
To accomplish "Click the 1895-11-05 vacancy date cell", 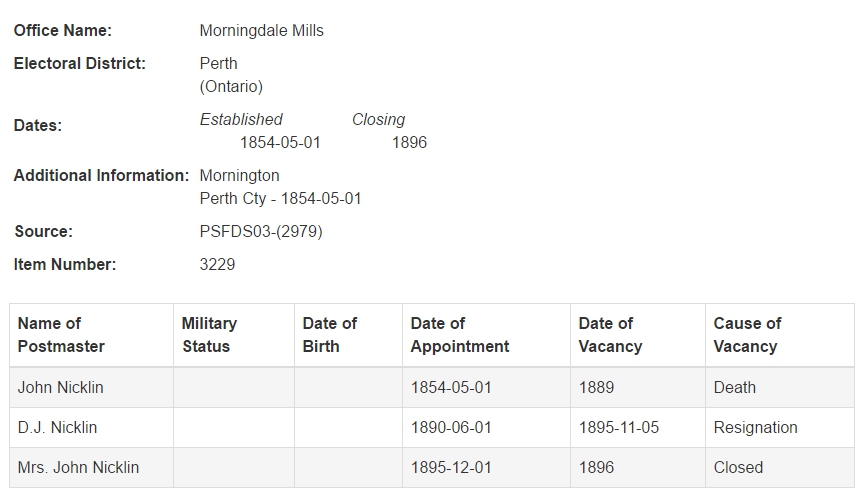I will pos(638,427).
